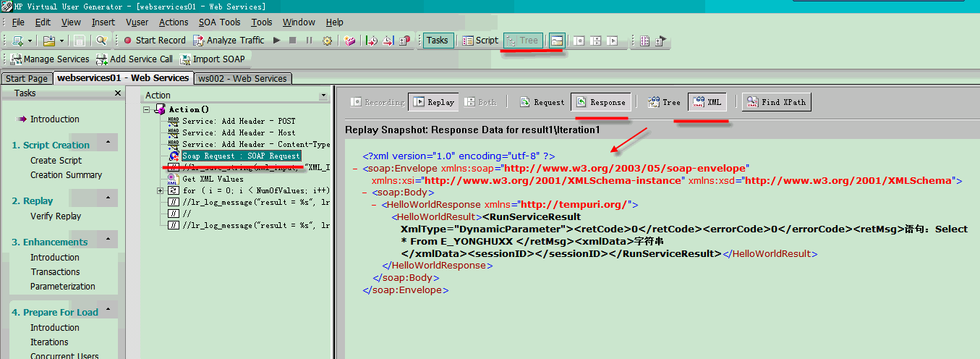980x359 pixels.
Task: Click the replayed snapshot only icon
Action: (613, 41)
